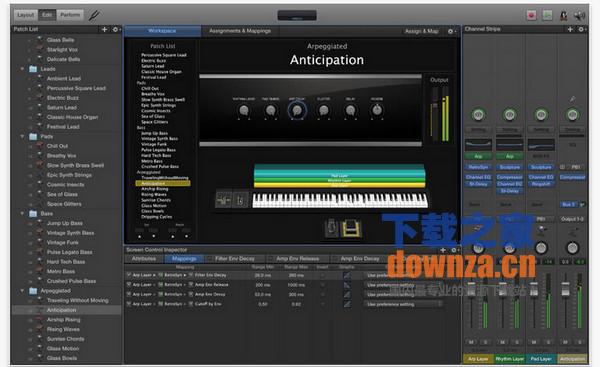Toggle checkbox for Cutoff by Env mapping
Viewport: 600px width, 367px height.
(x=129, y=303)
